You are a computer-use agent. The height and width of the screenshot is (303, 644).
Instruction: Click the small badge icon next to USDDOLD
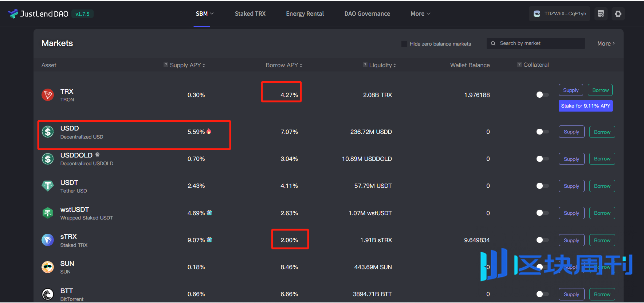(97, 155)
